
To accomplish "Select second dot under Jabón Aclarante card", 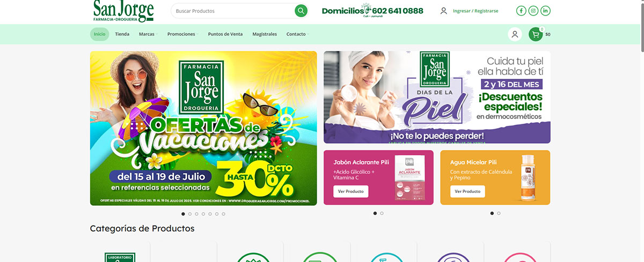I will point(382,213).
